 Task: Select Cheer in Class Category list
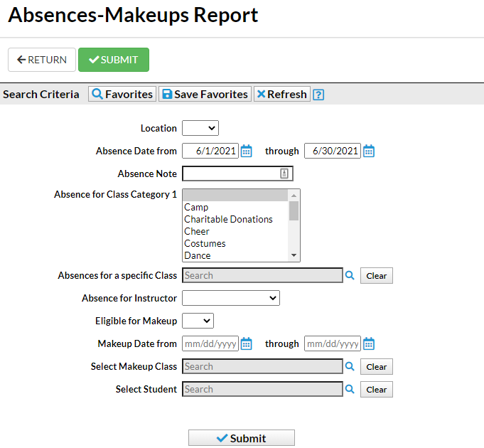click(235, 231)
